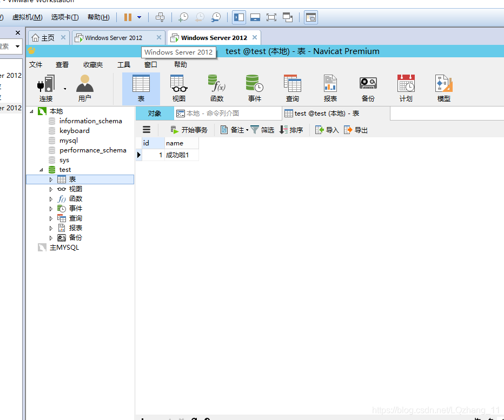The image size is (504, 420).
Task: Collapse the test database node
Action: pyautogui.click(x=41, y=170)
